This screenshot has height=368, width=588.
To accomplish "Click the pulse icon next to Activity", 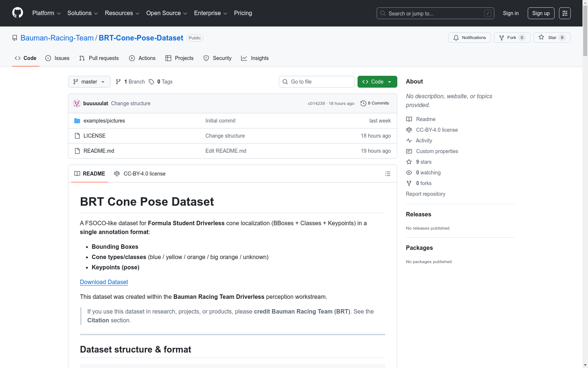I will [409, 141].
